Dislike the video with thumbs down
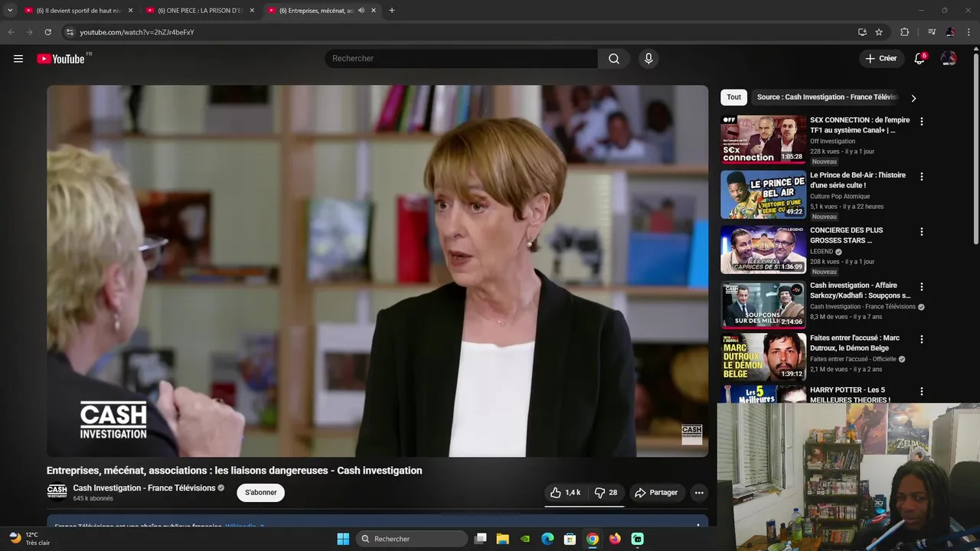 tap(606, 493)
